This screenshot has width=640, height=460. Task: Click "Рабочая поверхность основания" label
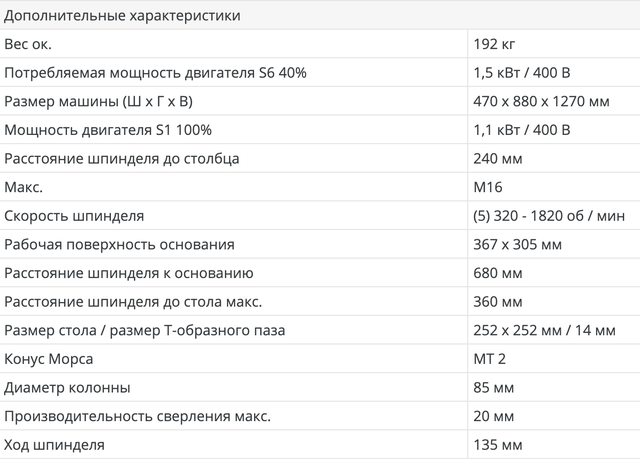120,245
